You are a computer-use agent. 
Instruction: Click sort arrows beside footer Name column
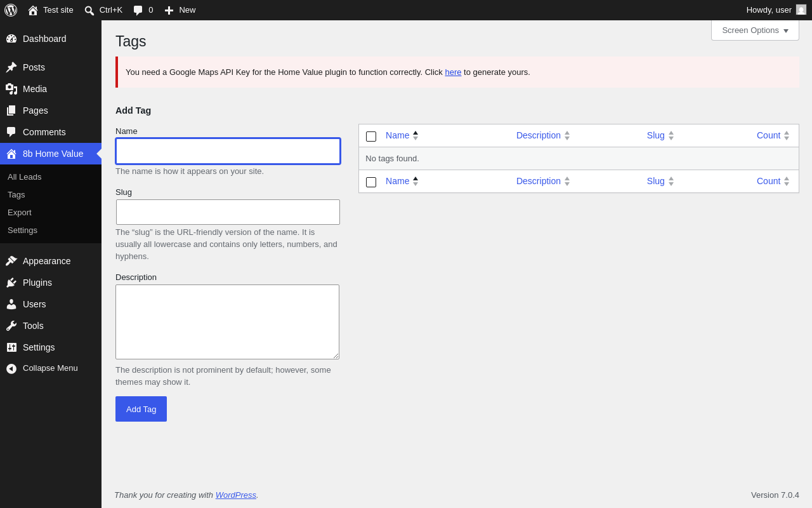[416, 182]
